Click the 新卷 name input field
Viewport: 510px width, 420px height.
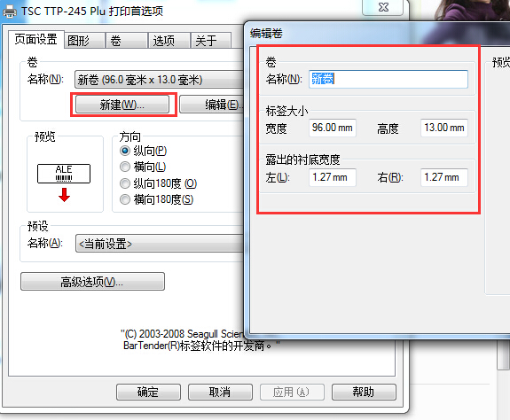pos(388,79)
